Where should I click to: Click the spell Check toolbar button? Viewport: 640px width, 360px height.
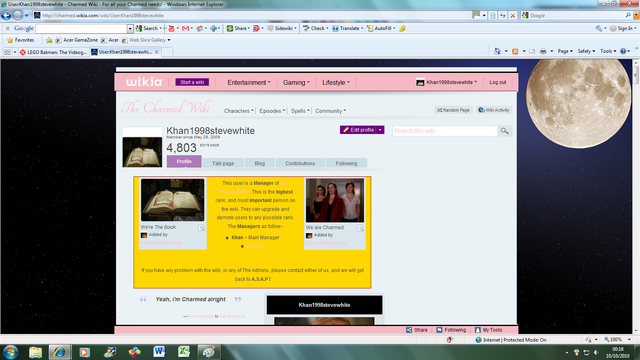click(x=315, y=28)
